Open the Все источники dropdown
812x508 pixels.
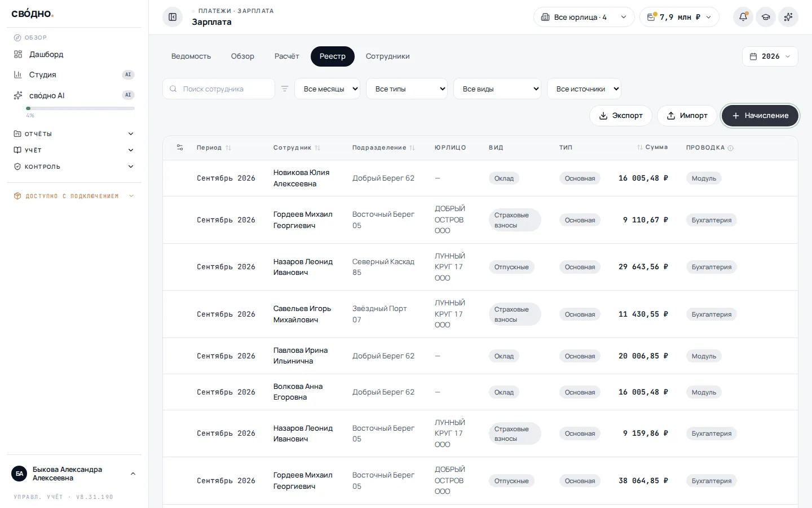coord(584,89)
